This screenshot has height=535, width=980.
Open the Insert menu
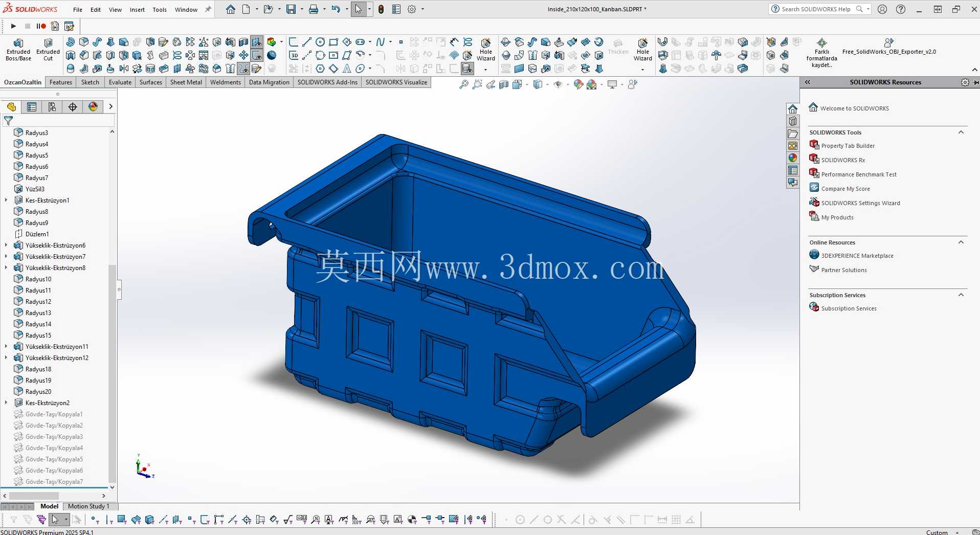[x=137, y=10]
